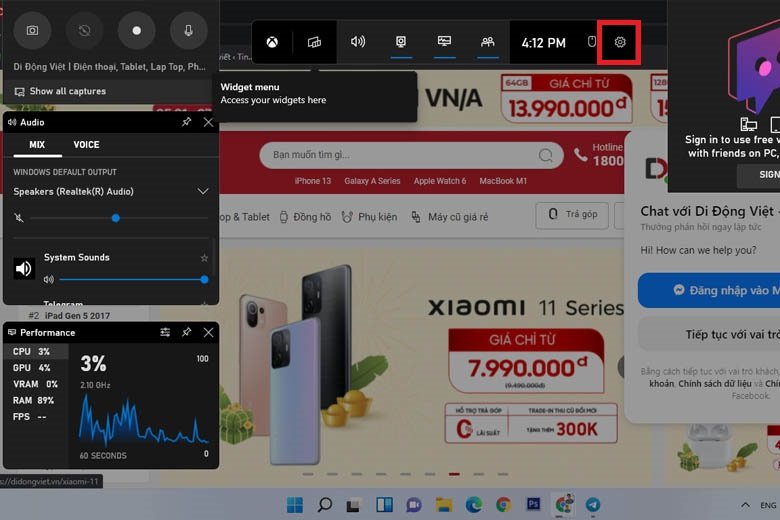Switch to the VOICE tab

pyautogui.click(x=86, y=145)
